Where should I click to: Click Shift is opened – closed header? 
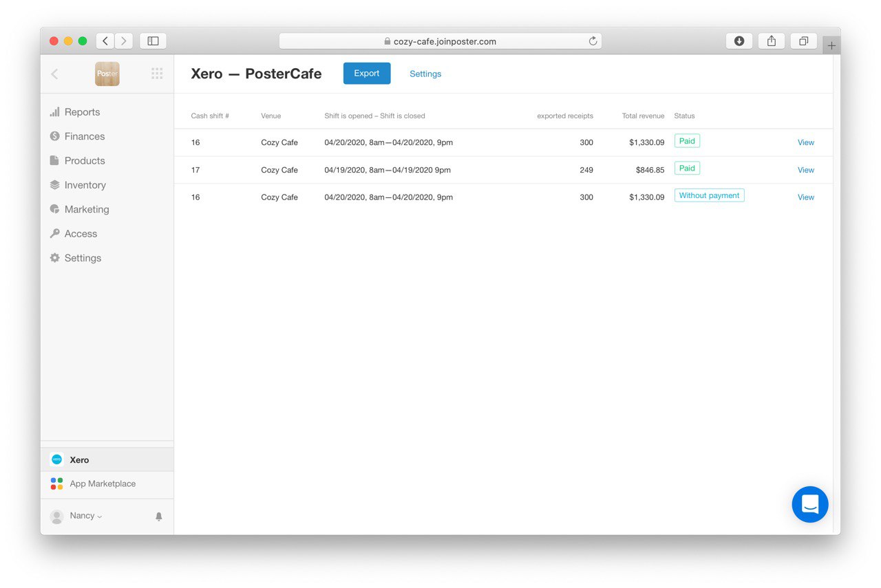[374, 116]
